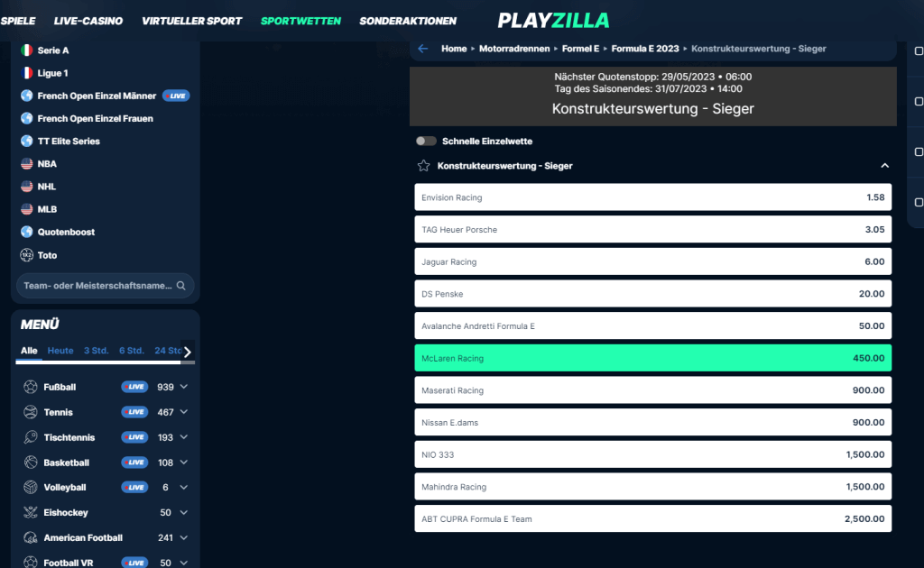Go to Home breadcrumb

[x=454, y=49]
